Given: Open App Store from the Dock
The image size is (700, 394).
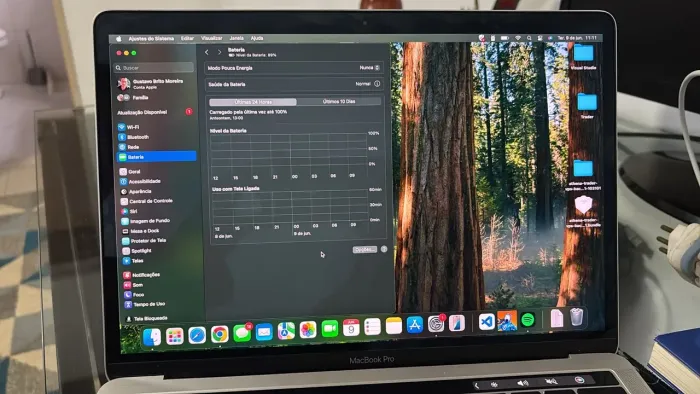Looking at the screenshot, I should [x=415, y=325].
